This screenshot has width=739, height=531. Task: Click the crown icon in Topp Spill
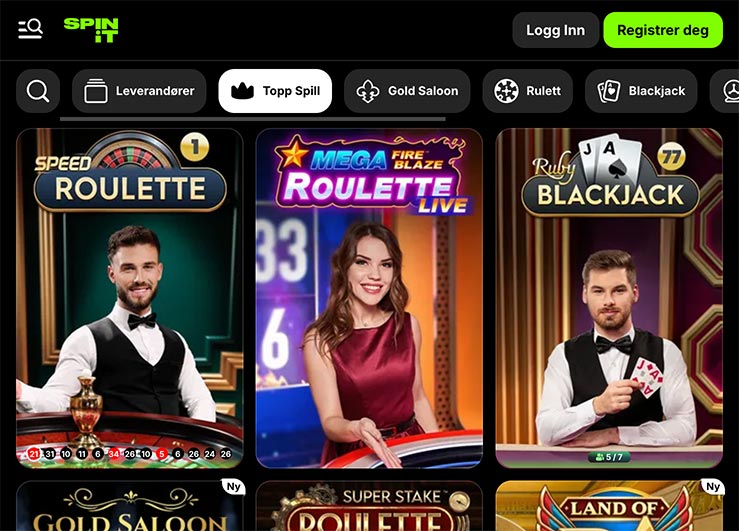coord(242,91)
